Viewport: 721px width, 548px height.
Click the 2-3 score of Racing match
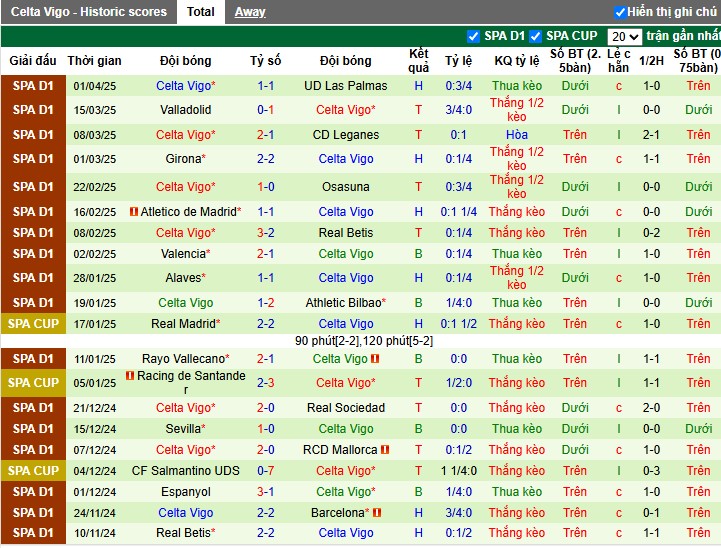click(x=266, y=383)
